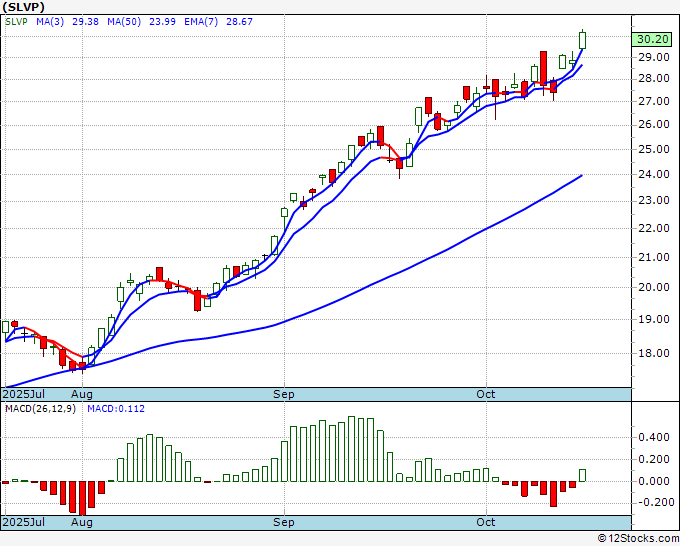
Task: Click the 26.00 price axis label
Action: click(654, 124)
